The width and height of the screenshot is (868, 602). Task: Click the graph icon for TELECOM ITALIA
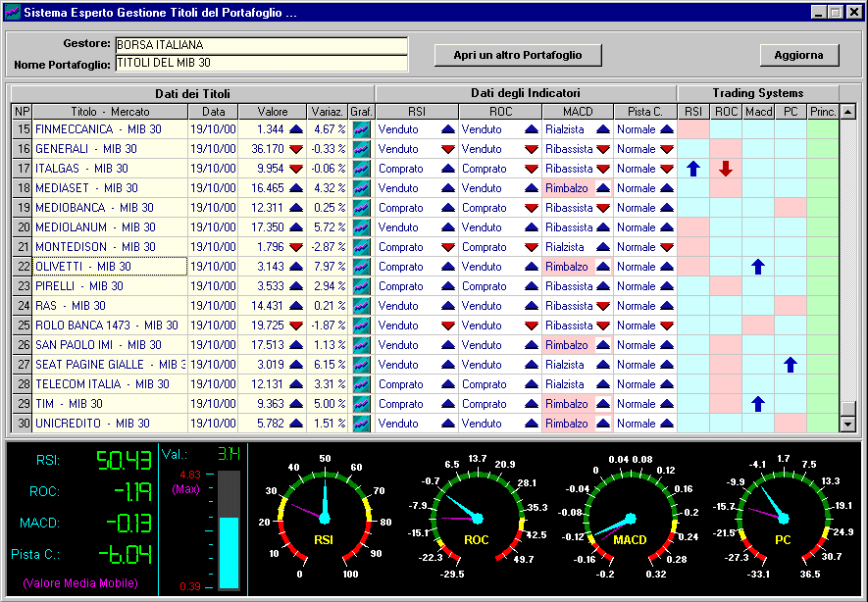tap(362, 384)
